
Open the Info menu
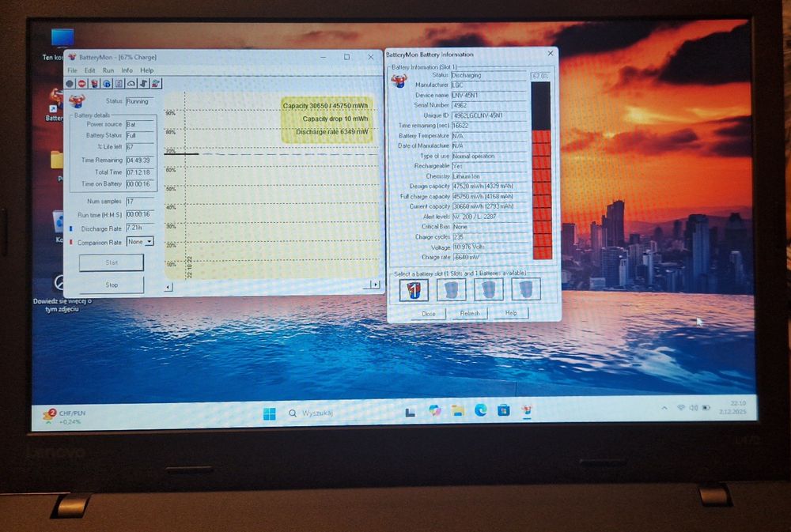click(127, 70)
